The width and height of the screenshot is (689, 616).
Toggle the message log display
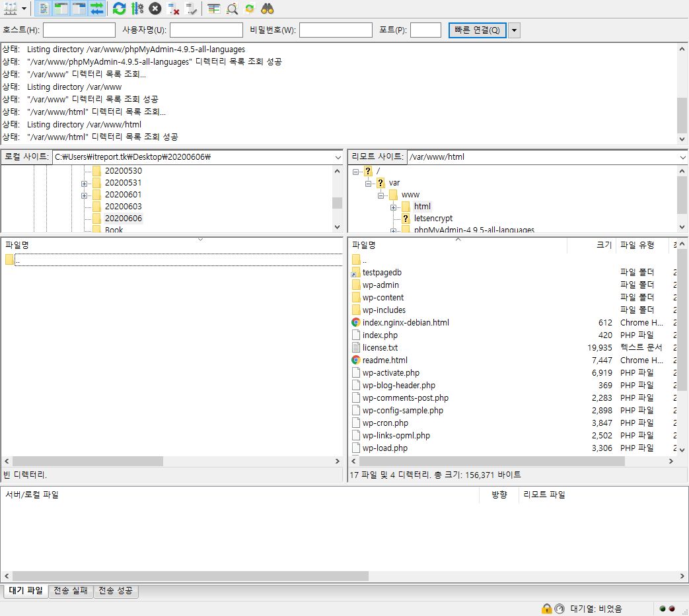coord(44,9)
